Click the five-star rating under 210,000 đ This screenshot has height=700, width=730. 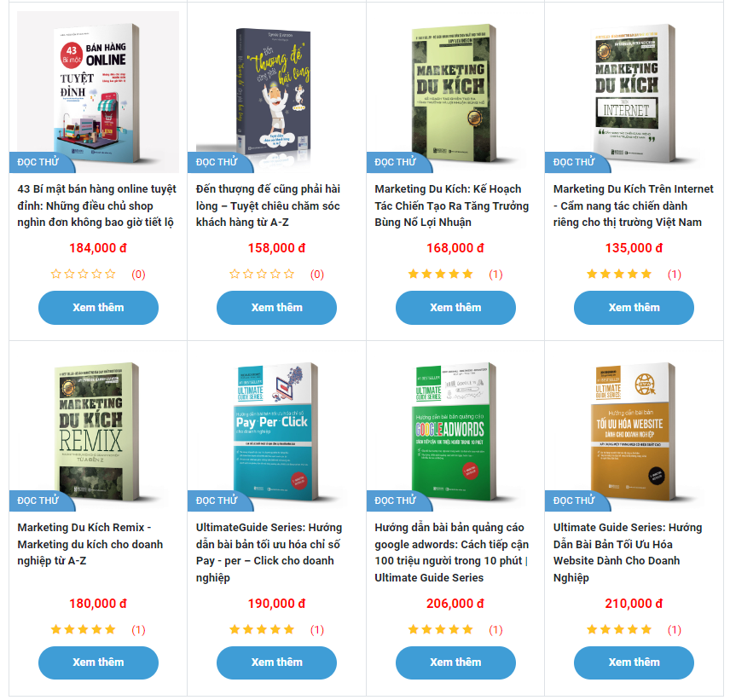619,630
